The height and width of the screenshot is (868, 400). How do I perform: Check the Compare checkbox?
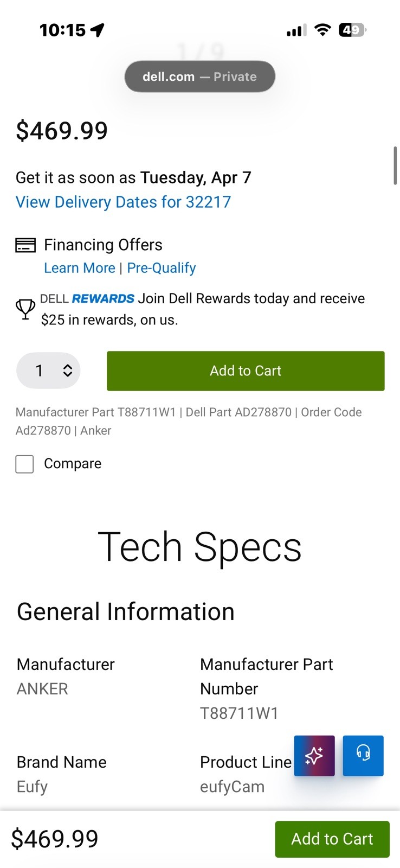(24, 464)
